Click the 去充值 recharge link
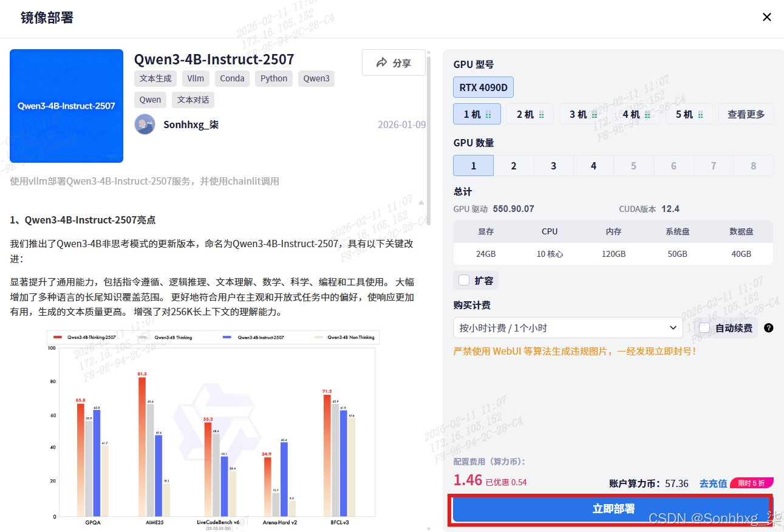The height and width of the screenshot is (532, 784). coord(713,483)
